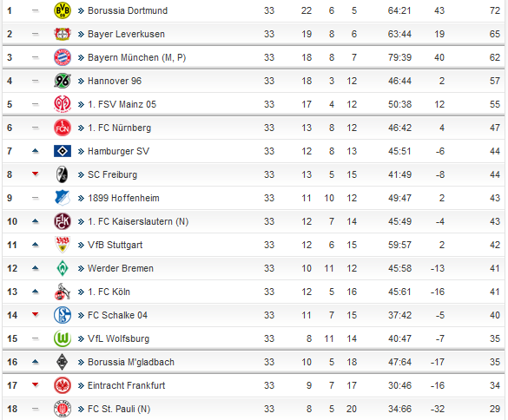The width and height of the screenshot is (508, 420).
Task: Click the up arrow beside Hamburger SV
Action: tap(36, 151)
